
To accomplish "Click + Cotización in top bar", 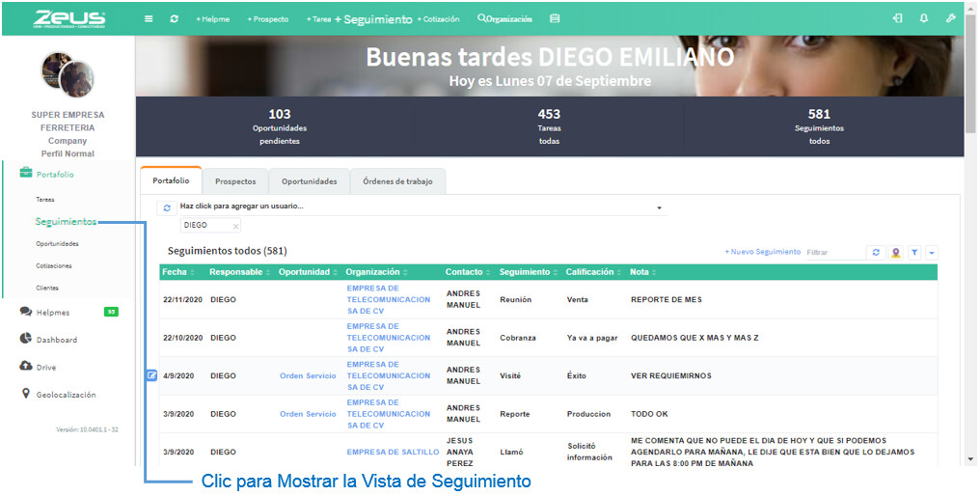I will (x=438, y=19).
